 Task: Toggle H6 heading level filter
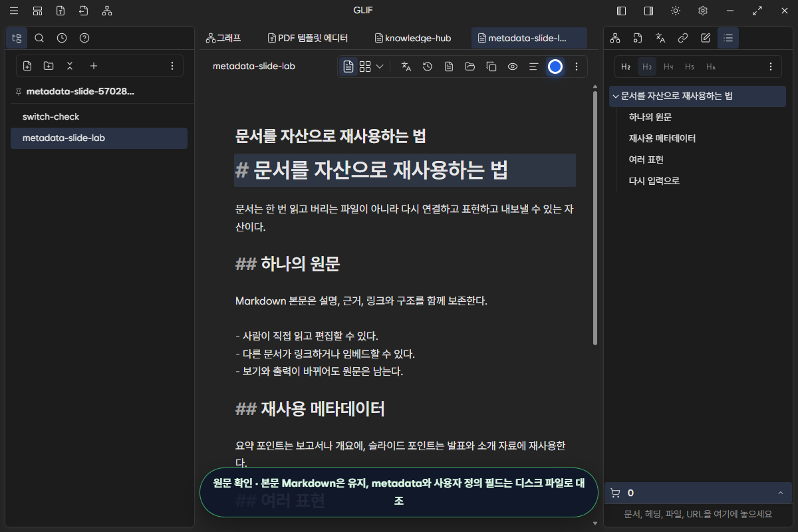[x=711, y=66]
